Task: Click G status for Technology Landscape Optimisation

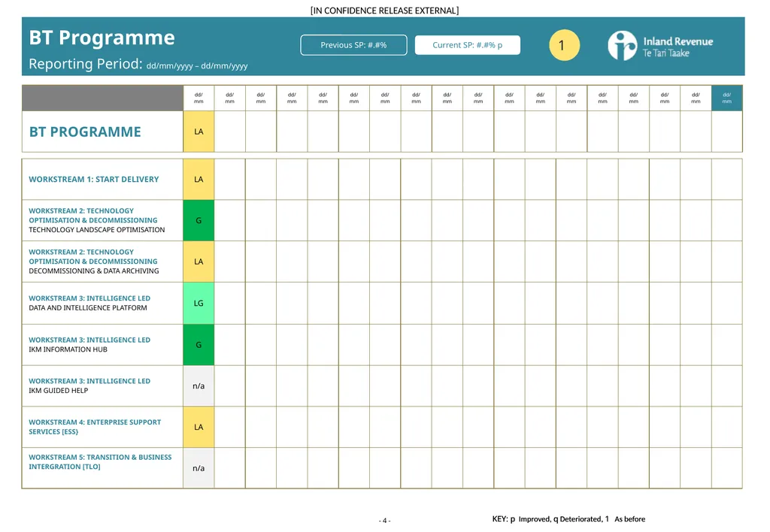Action: (x=199, y=220)
